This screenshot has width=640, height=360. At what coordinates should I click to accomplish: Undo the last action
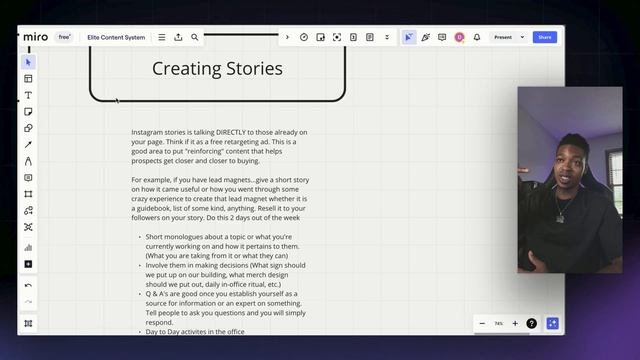click(x=28, y=285)
